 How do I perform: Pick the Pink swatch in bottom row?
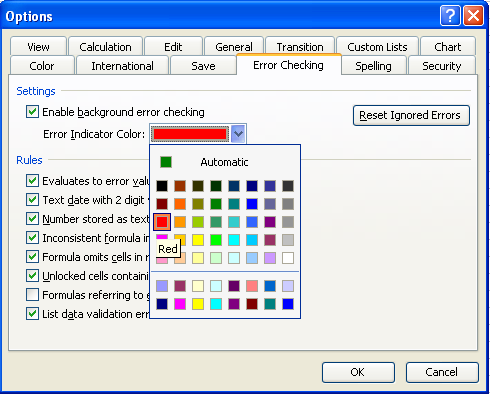coord(180,304)
